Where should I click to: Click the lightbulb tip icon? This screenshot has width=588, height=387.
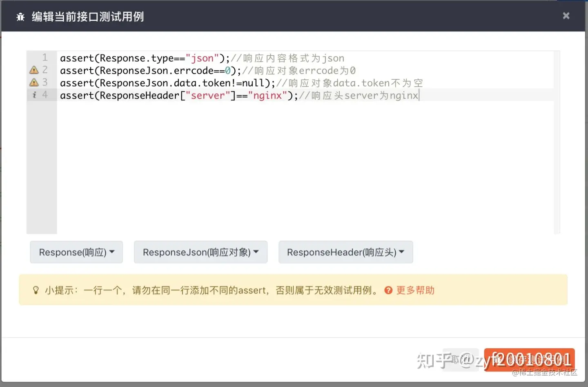[36, 290]
